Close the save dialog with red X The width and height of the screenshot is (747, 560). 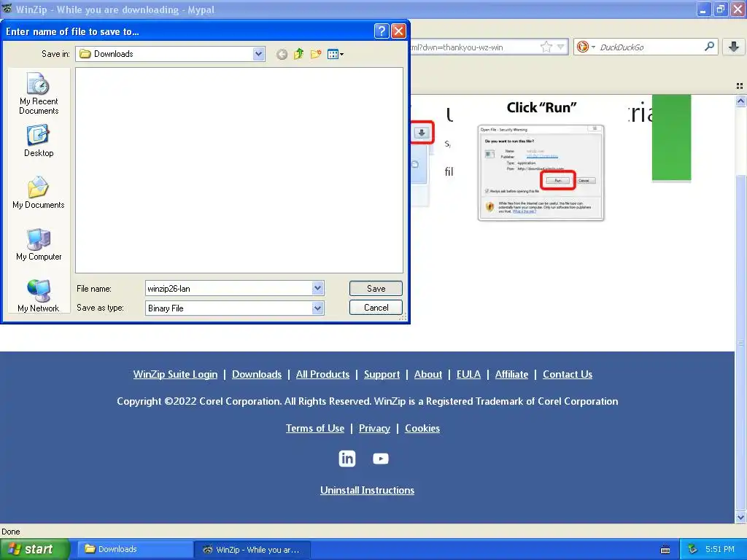398,31
